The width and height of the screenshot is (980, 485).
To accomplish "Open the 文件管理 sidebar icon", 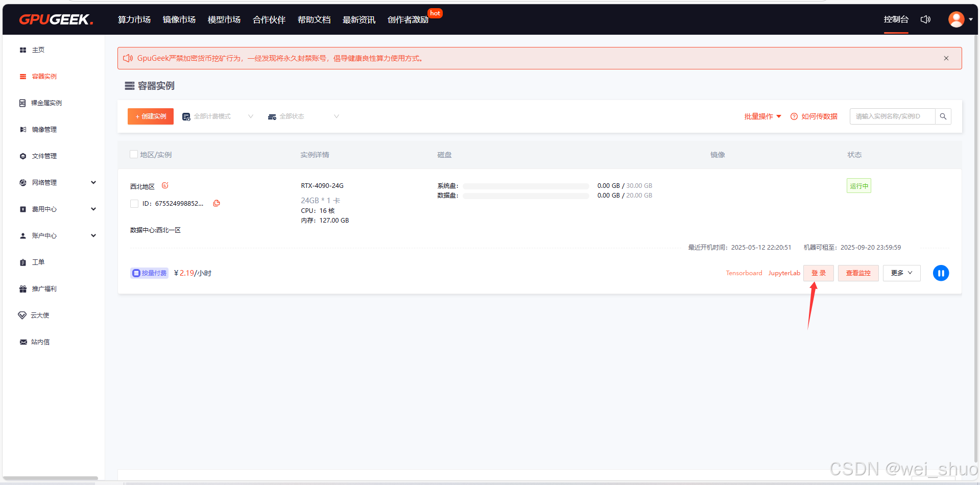I will pyautogui.click(x=23, y=156).
